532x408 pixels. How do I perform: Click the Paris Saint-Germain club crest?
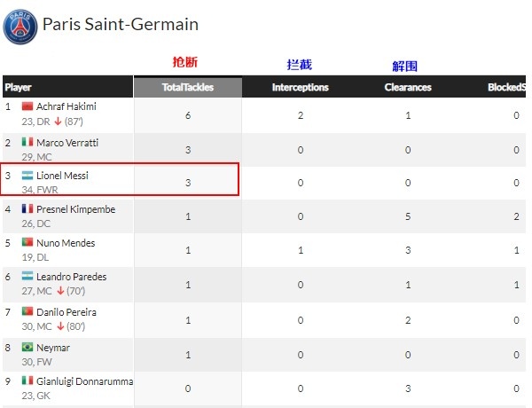pyautogui.click(x=20, y=27)
